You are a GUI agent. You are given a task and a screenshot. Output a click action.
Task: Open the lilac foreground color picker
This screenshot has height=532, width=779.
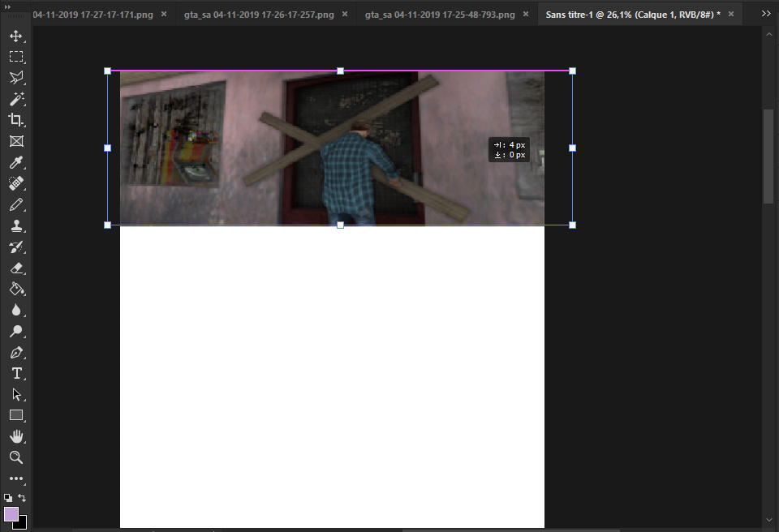pos(11,513)
